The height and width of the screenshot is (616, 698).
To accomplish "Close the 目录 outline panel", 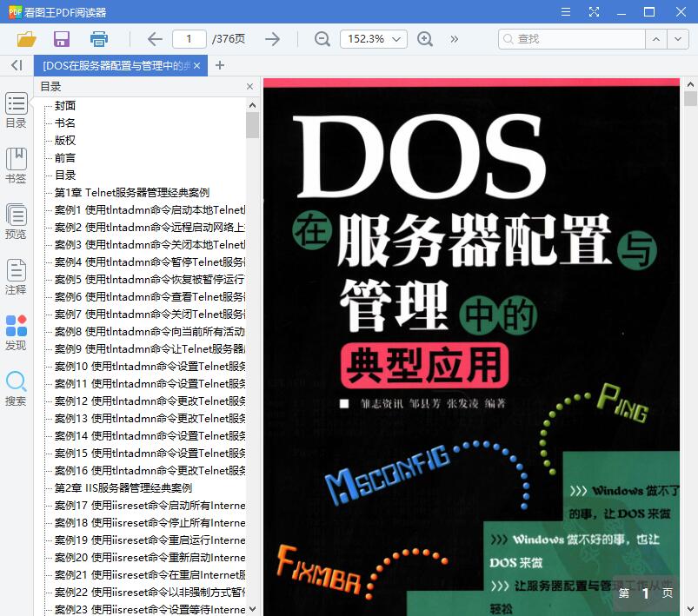I will pos(249,86).
